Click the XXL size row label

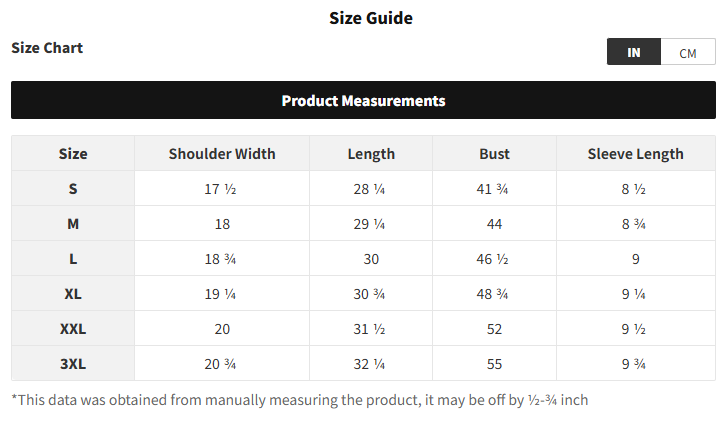pyautogui.click(x=73, y=328)
